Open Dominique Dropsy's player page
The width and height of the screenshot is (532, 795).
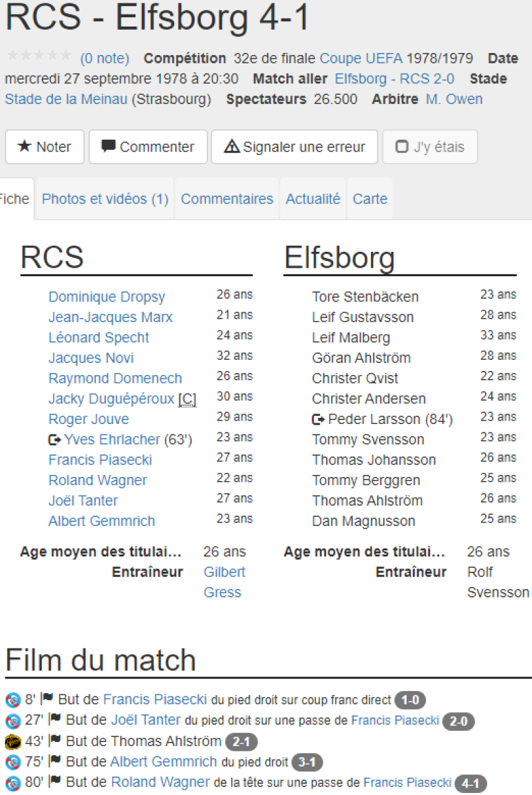(x=107, y=297)
